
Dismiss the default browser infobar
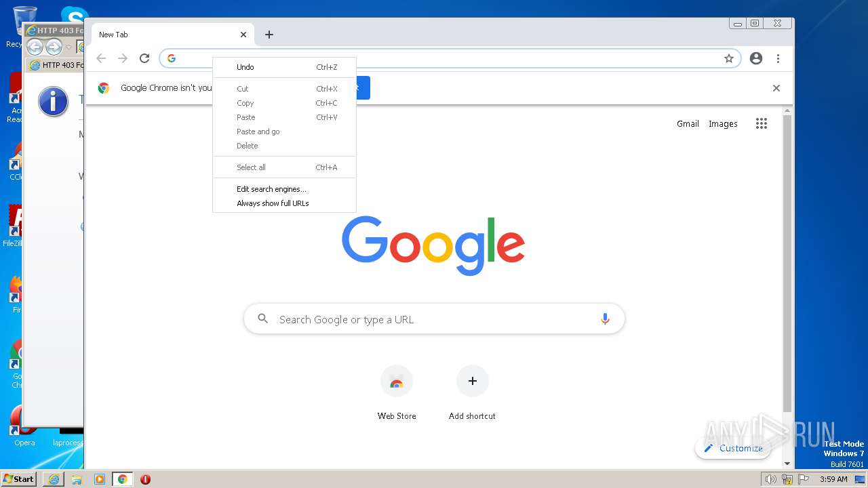(776, 88)
